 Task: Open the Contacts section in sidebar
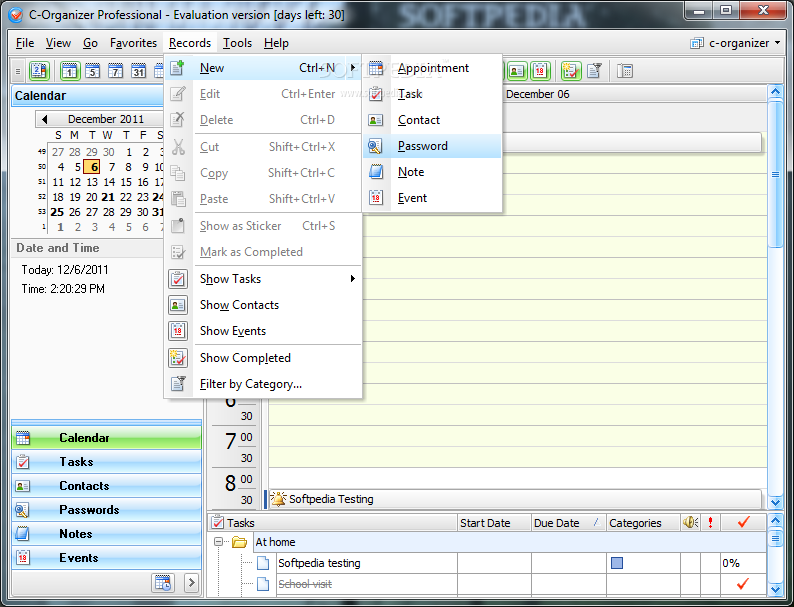pyautogui.click(x=106, y=485)
